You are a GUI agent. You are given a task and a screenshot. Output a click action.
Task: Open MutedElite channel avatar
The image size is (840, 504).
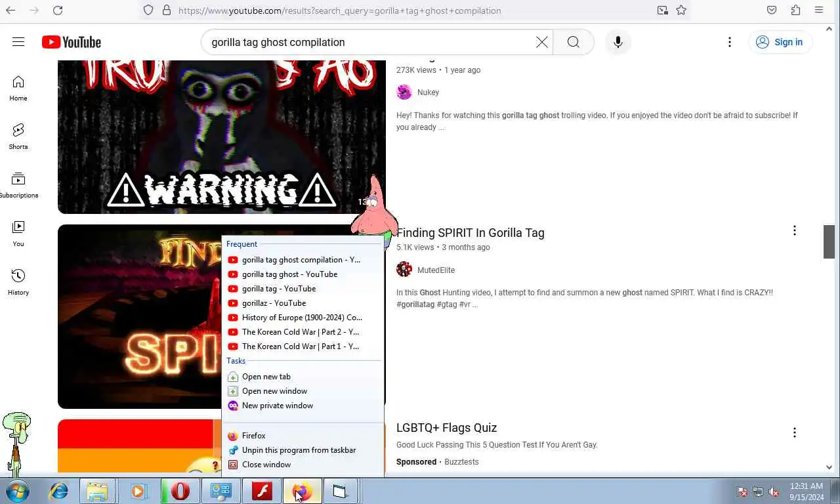(x=404, y=270)
